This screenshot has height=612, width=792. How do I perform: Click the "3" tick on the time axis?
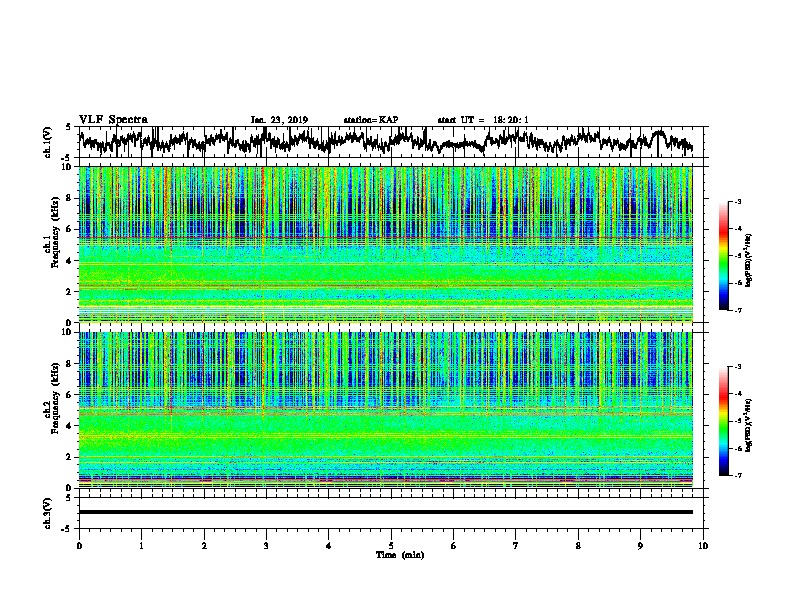pos(266,546)
